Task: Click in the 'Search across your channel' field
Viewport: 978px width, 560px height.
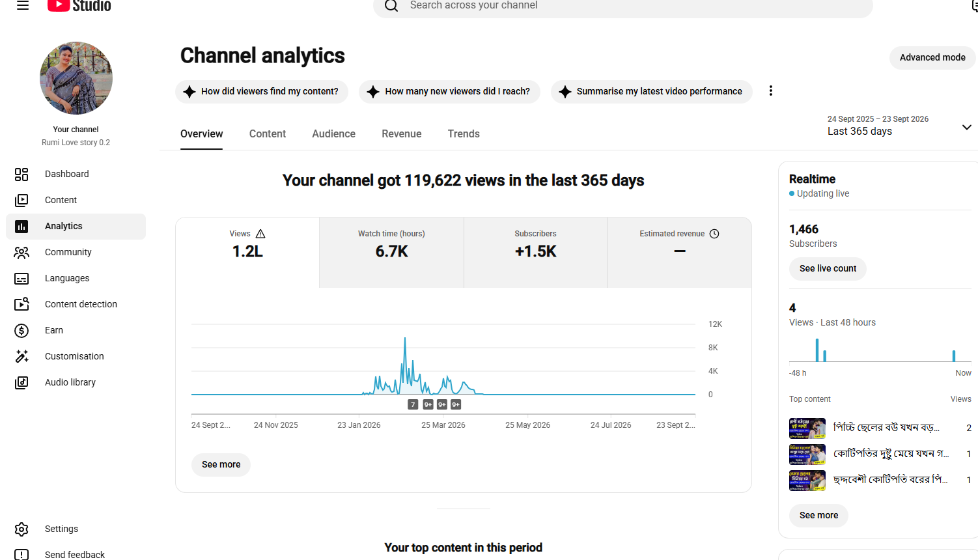Action: pos(623,6)
